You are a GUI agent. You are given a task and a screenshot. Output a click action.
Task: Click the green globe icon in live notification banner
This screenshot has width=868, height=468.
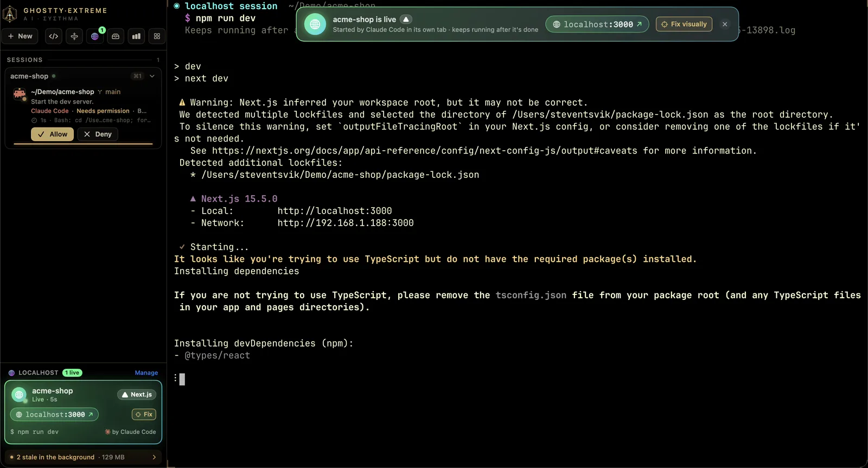click(x=315, y=24)
